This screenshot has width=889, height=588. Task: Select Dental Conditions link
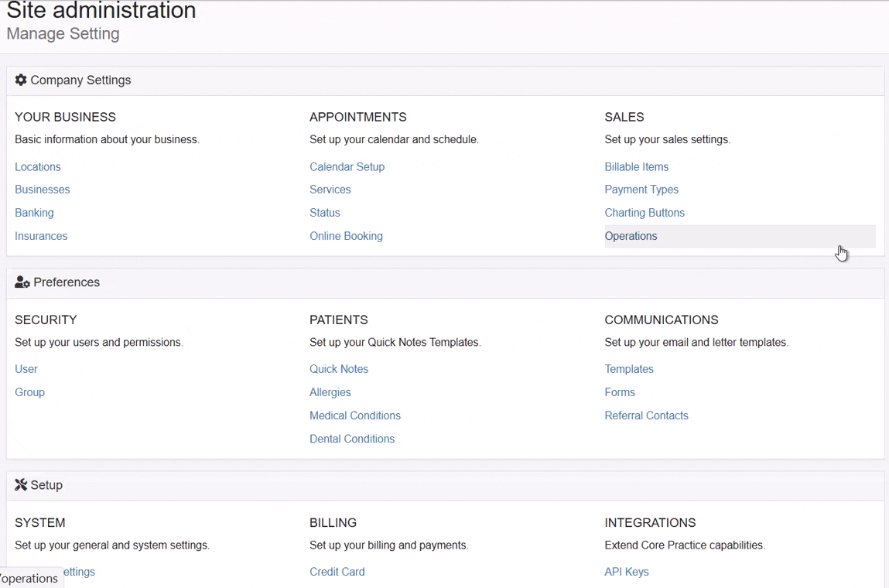pyautogui.click(x=352, y=439)
